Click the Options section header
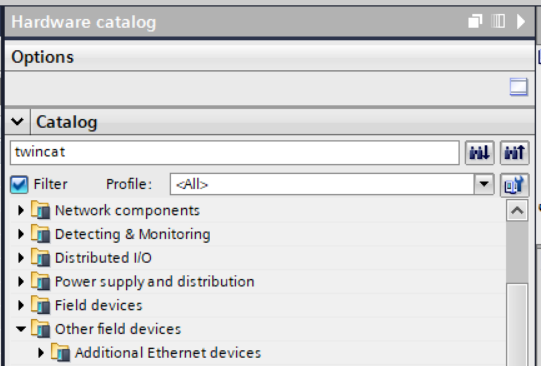The height and width of the screenshot is (366, 541). (x=270, y=57)
